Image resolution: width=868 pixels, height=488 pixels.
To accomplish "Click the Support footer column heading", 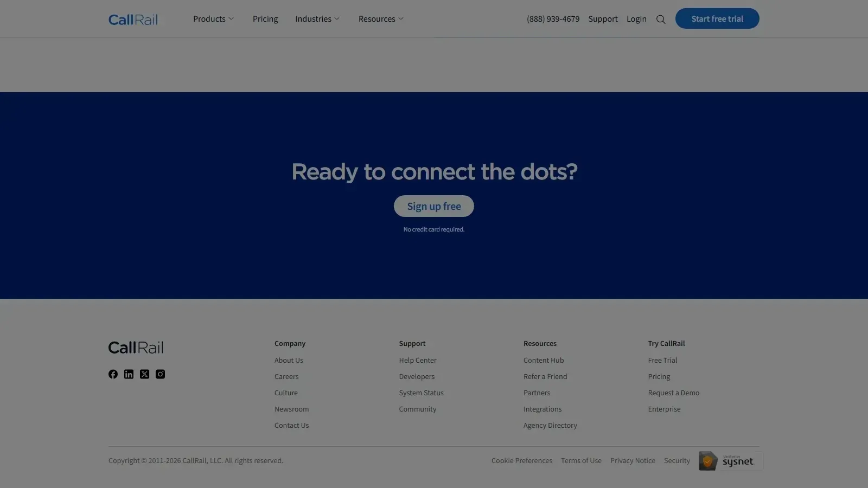I will point(412,344).
